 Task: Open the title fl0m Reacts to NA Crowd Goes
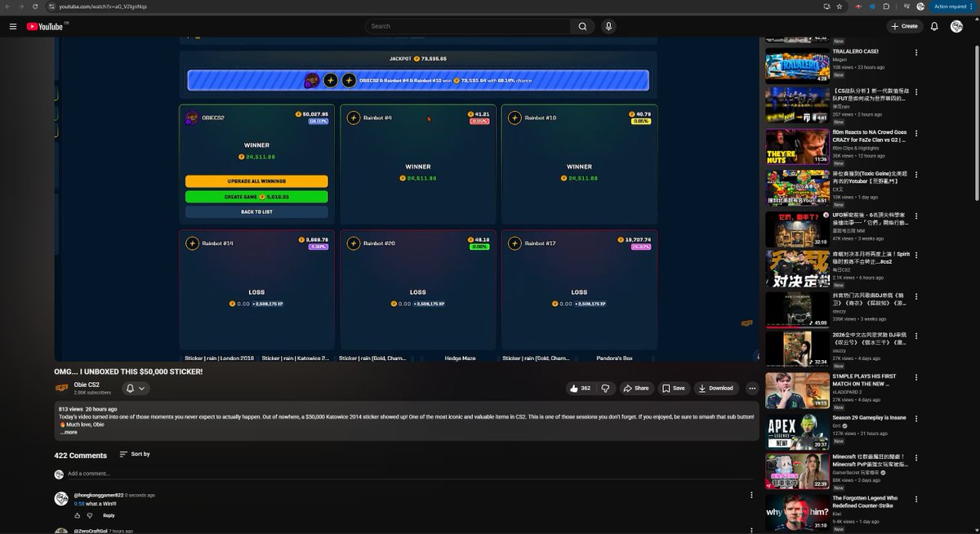(x=869, y=136)
